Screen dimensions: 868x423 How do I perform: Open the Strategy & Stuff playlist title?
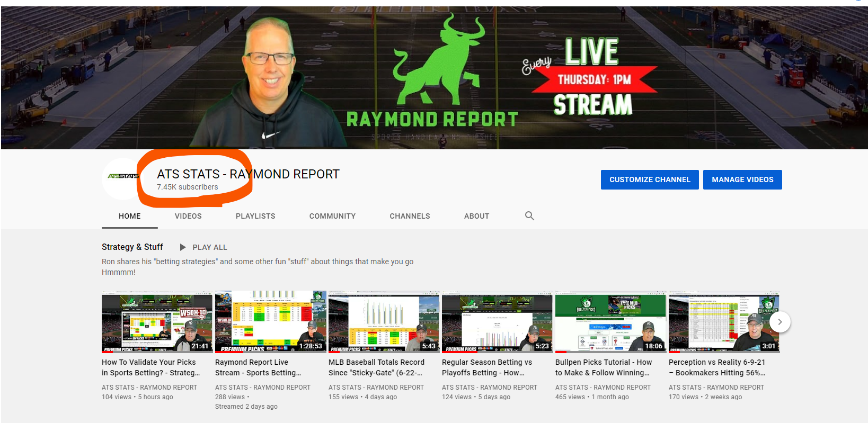(x=132, y=247)
